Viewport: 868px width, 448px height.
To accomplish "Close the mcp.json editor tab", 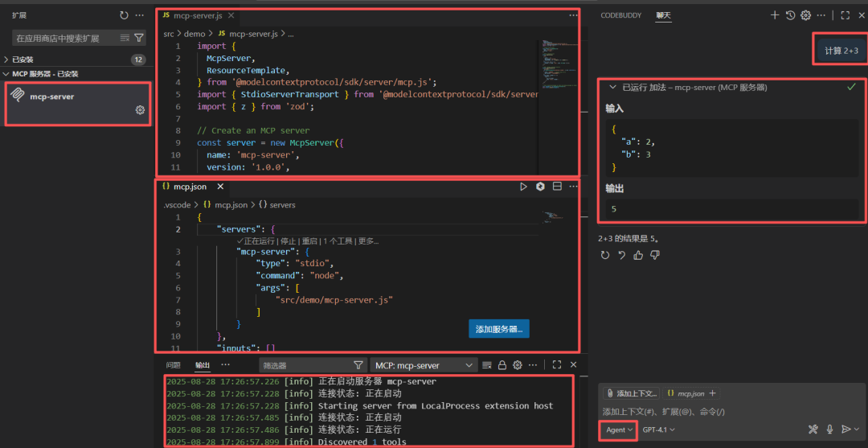I will point(219,187).
